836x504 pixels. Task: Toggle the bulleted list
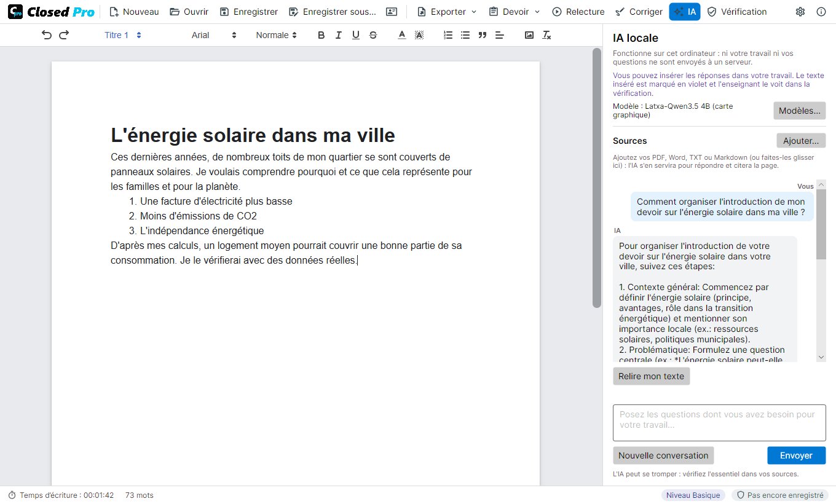465,35
